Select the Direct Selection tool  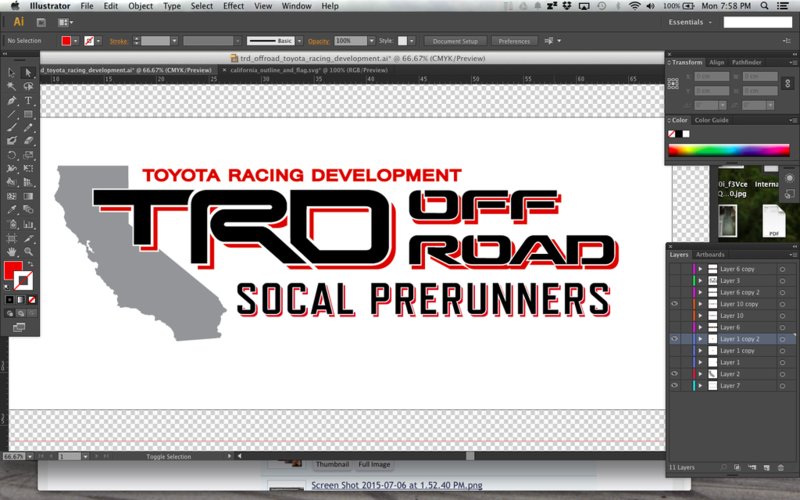28,72
